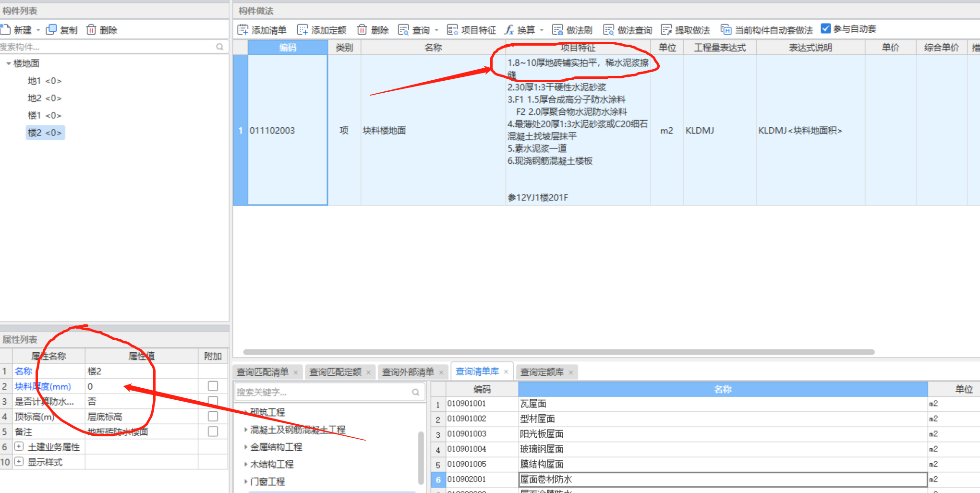Click the 添加清单 (Add list) icon
The height and width of the screenshot is (493, 980).
point(243,30)
